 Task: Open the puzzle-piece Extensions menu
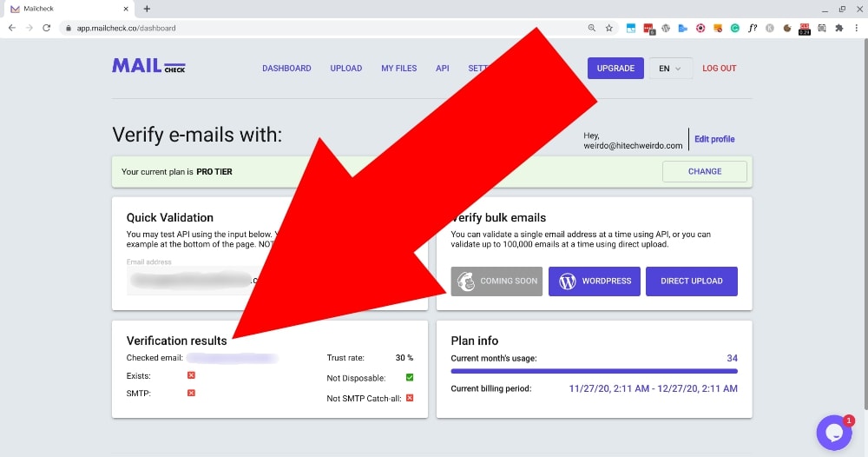pyautogui.click(x=839, y=29)
